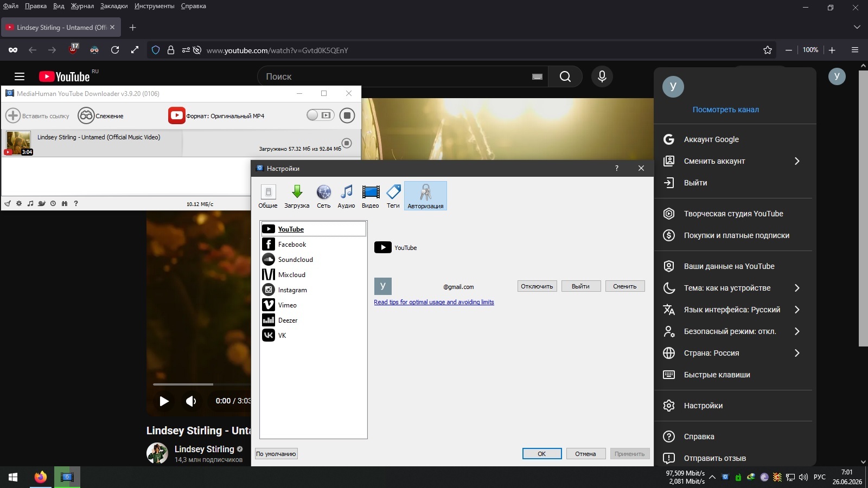This screenshot has height=488, width=868.
Task: Bookmark the page with the star icon
Action: [x=768, y=50]
